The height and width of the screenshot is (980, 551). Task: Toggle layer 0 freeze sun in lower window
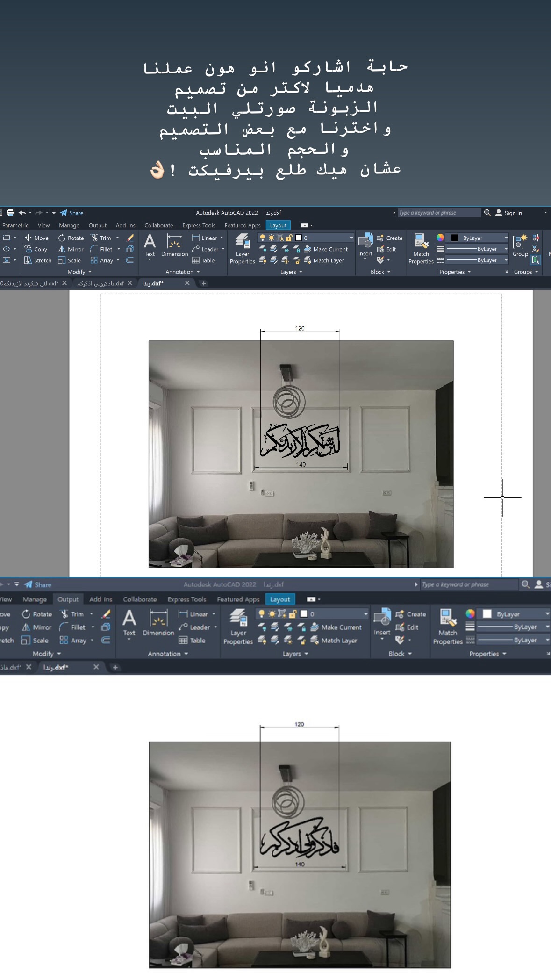point(272,614)
